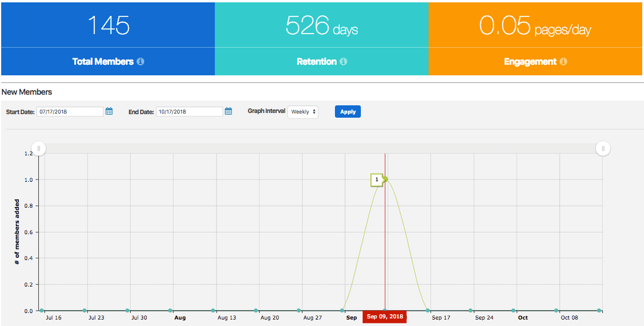Click the Total Members info icon

tap(141, 62)
